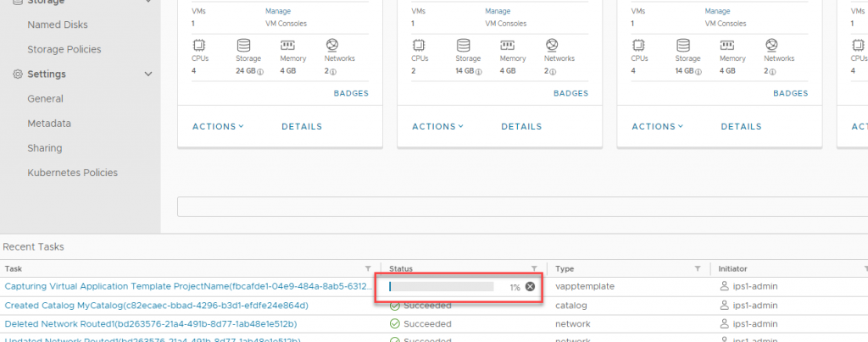Go to General settings
The height and width of the screenshot is (342, 868).
tap(46, 99)
